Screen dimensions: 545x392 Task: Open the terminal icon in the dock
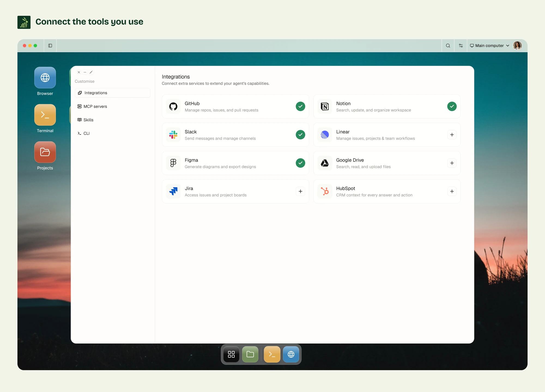pyautogui.click(x=272, y=354)
